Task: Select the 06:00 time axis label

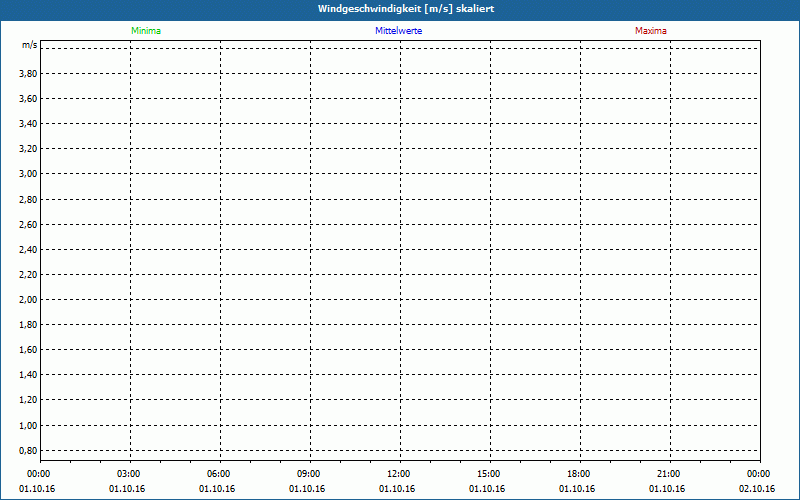Action: (x=219, y=474)
